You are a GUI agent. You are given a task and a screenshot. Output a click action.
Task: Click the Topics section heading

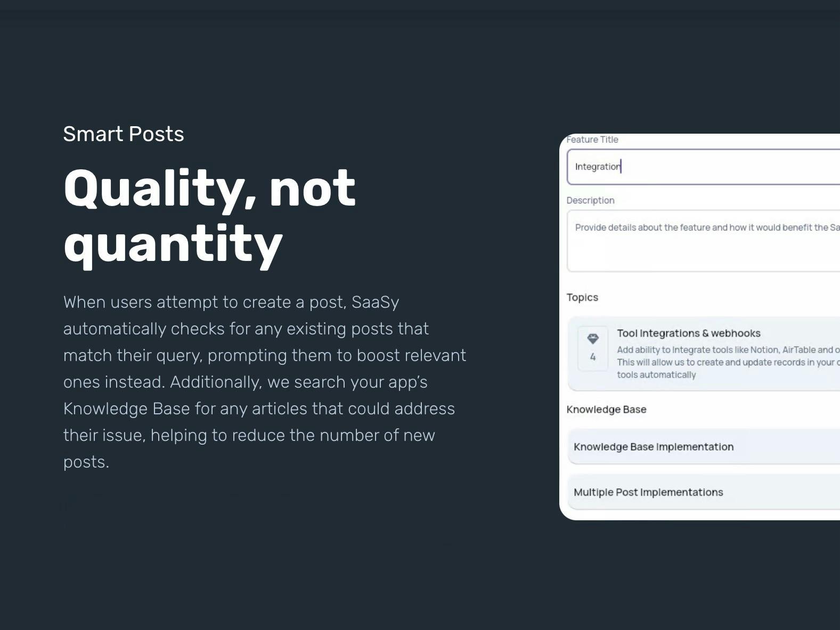point(582,297)
